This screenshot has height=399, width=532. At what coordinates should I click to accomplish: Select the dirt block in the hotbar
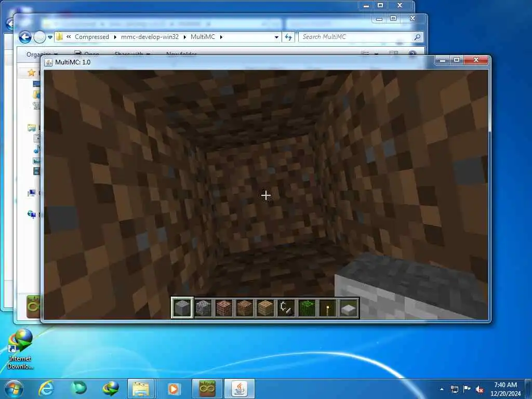[x=245, y=308]
